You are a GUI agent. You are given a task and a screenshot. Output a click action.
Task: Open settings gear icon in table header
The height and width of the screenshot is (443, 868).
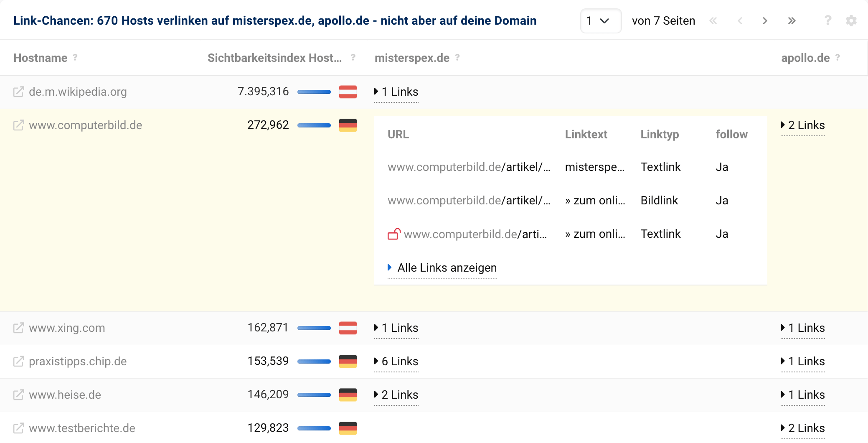(851, 20)
